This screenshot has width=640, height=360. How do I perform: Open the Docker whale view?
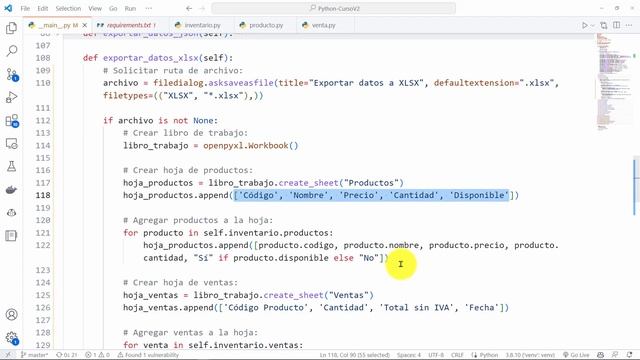(x=11, y=190)
